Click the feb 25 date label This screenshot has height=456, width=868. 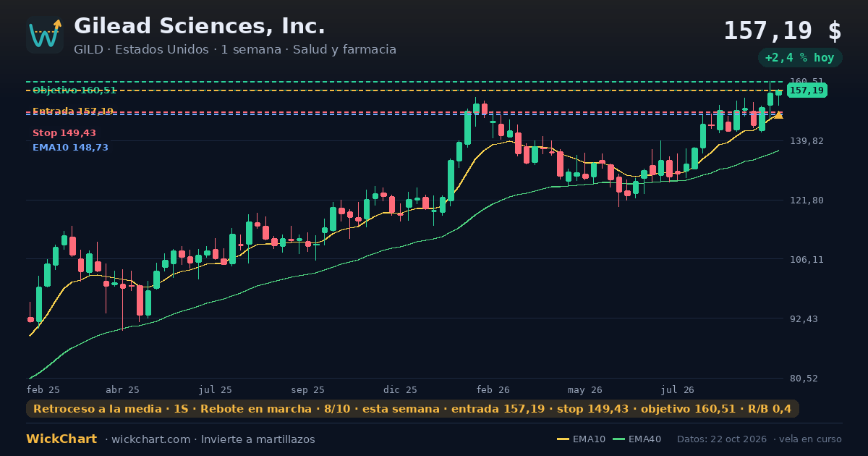coord(43,389)
